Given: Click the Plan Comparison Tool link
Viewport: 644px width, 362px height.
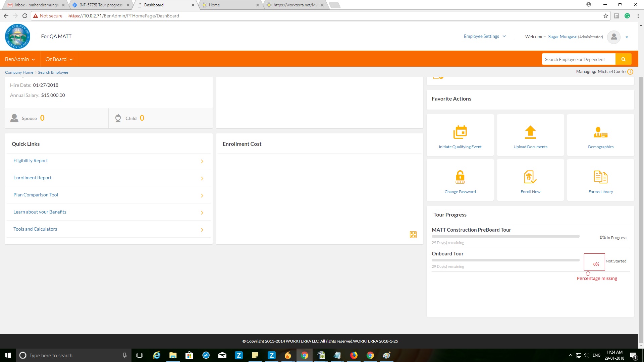Looking at the screenshot, I should 36,195.
